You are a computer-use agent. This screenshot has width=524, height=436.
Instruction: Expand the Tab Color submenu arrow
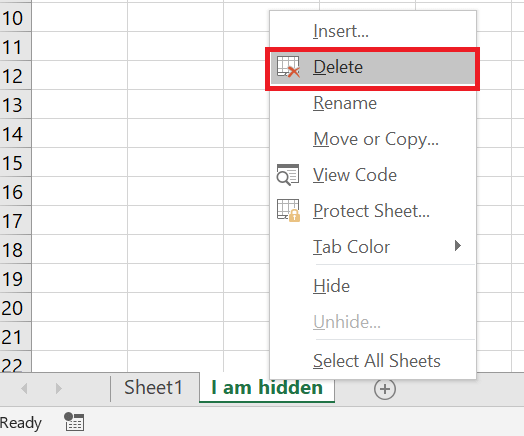[458, 246]
